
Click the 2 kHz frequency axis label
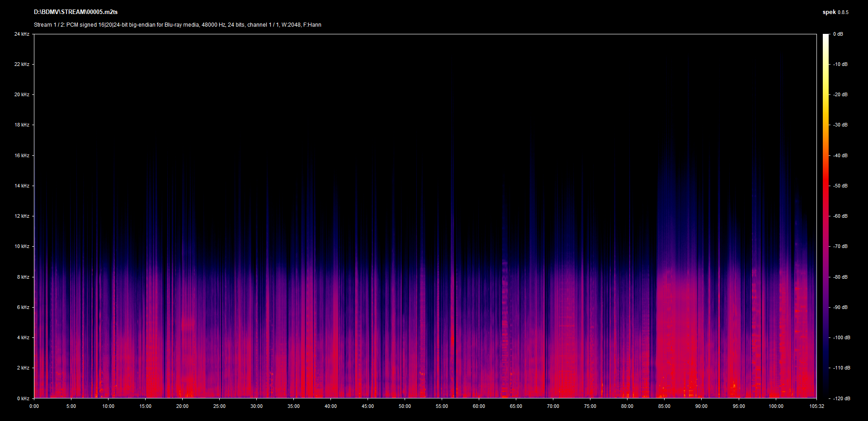pos(23,368)
